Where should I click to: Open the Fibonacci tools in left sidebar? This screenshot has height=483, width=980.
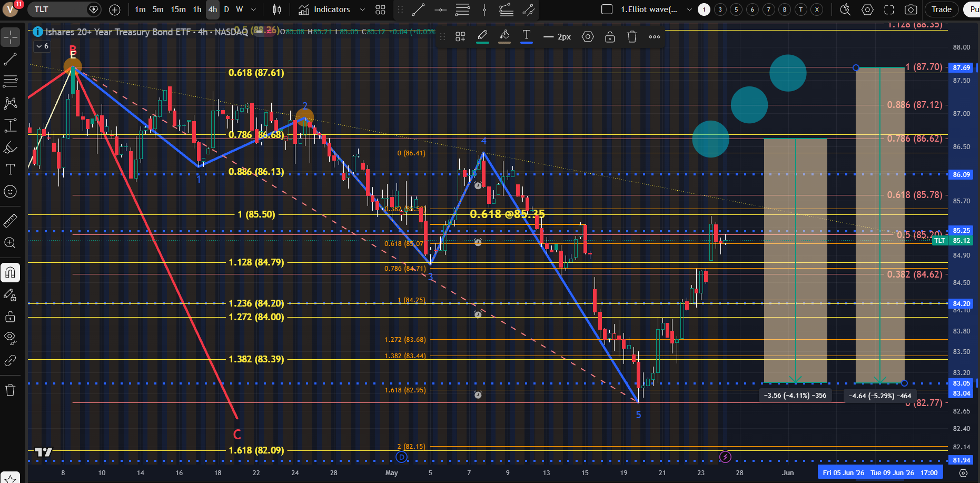click(11, 81)
